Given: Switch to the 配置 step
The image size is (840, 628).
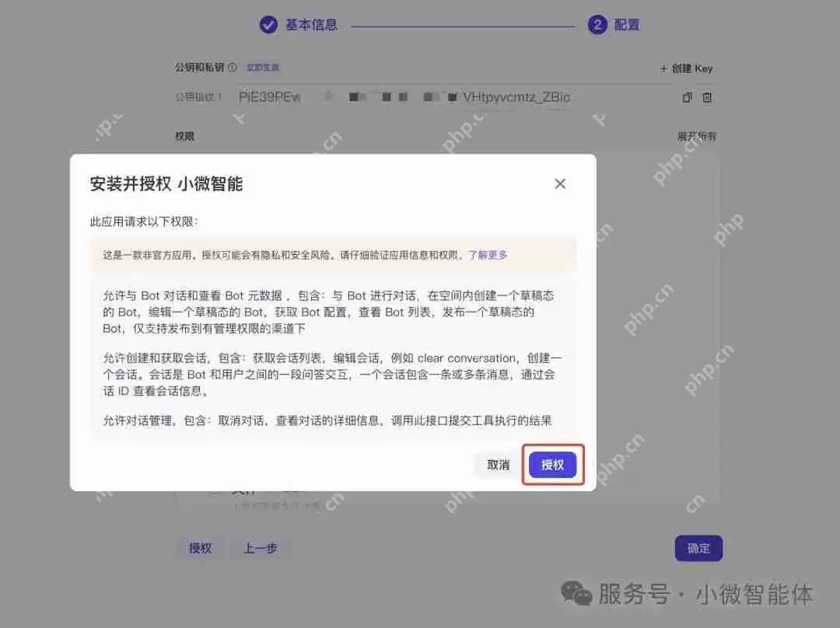Looking at the screenshot, I should [627, 24].
